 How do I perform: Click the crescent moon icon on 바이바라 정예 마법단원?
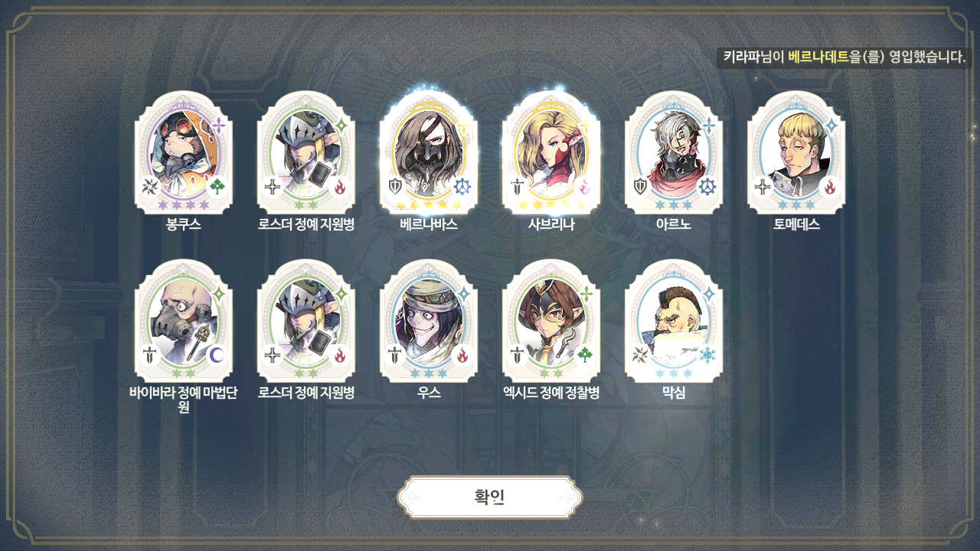[217, 355]
